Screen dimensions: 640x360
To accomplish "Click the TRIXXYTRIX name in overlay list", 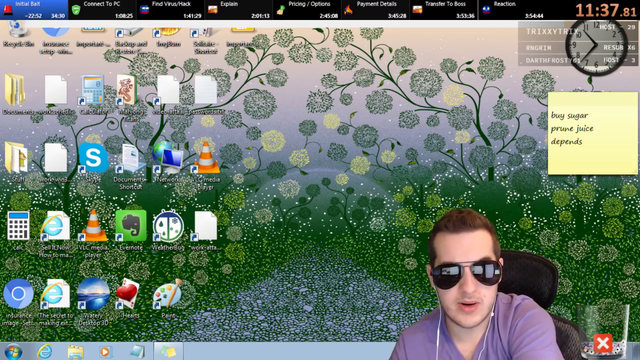I will [552, 31].
